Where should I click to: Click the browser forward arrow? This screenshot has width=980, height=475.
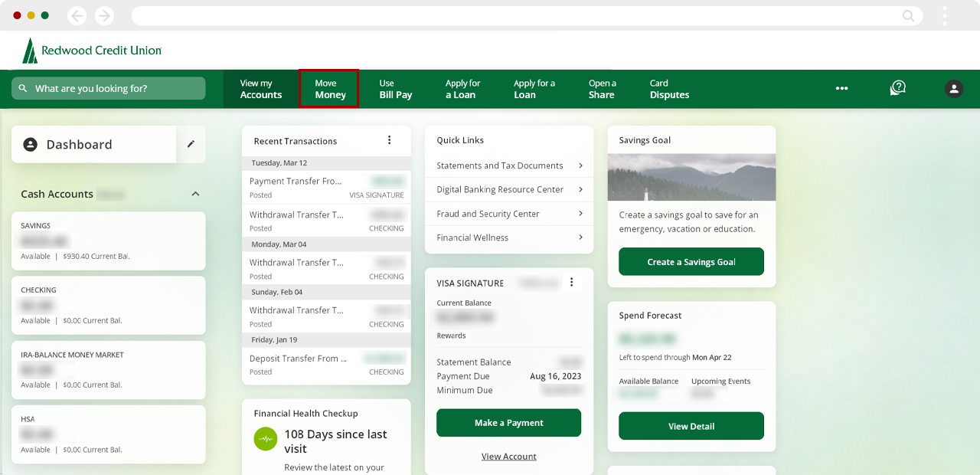tap(103, 15)
